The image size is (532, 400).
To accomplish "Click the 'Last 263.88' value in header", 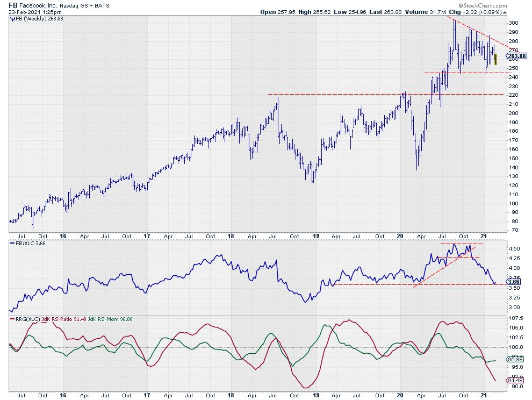I will pos(385,12).
